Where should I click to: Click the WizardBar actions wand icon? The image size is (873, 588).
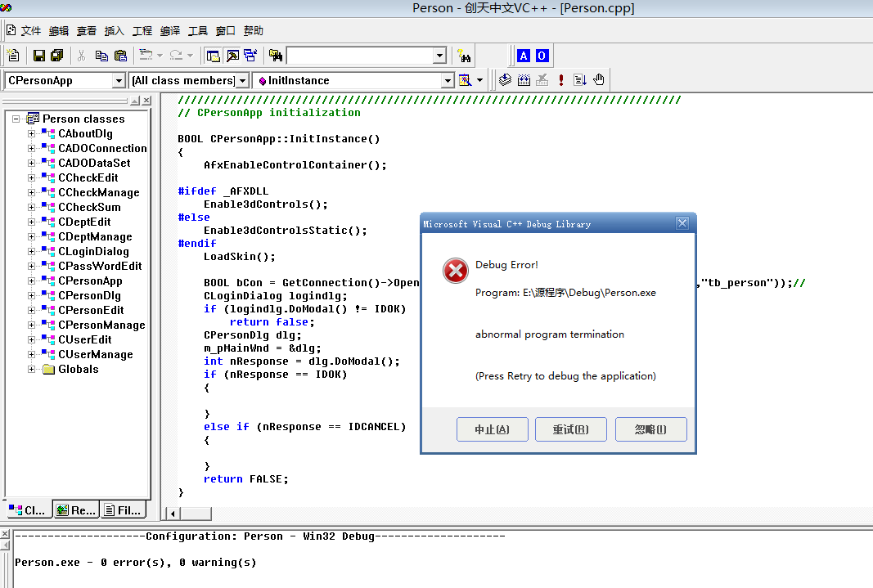[x=465, y=80]
